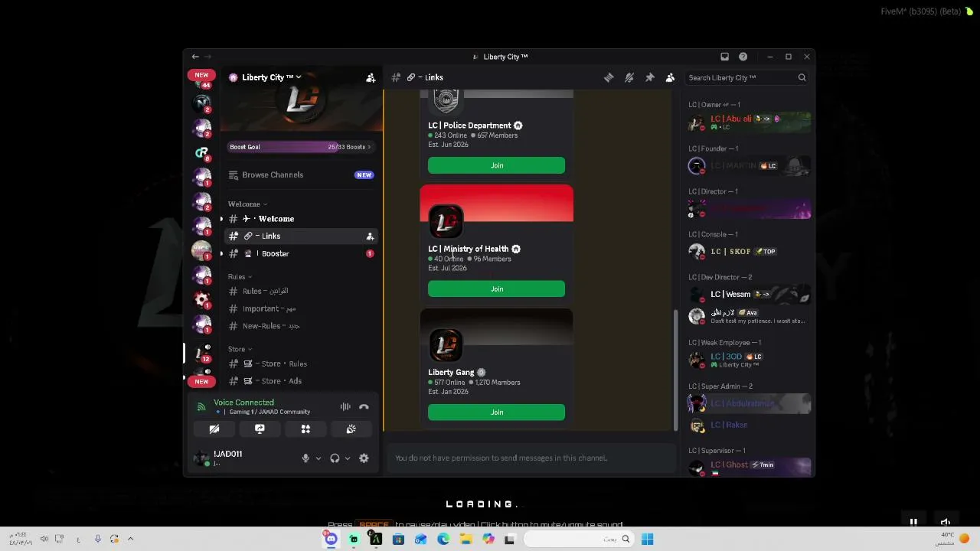Deafen audio with the headphones icon
Viewport: 980px width, 551px height.
pyautogui.click(x=335, y=458)
